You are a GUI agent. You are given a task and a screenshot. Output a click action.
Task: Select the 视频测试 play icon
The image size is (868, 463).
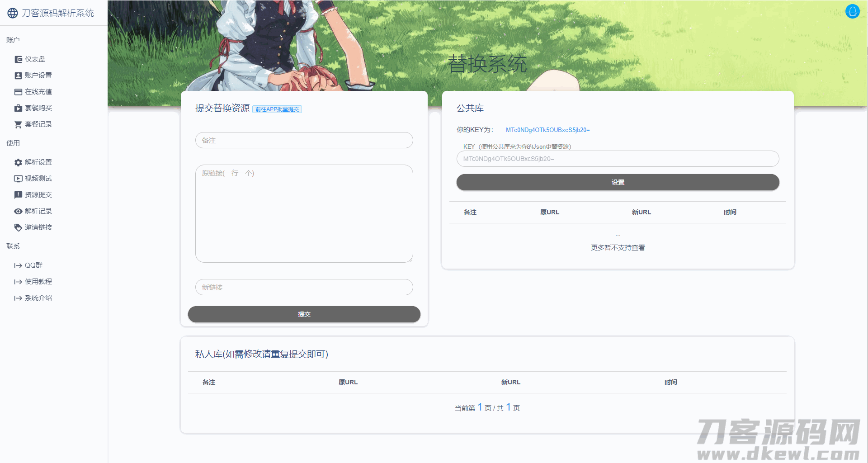[x=18, y=179]
